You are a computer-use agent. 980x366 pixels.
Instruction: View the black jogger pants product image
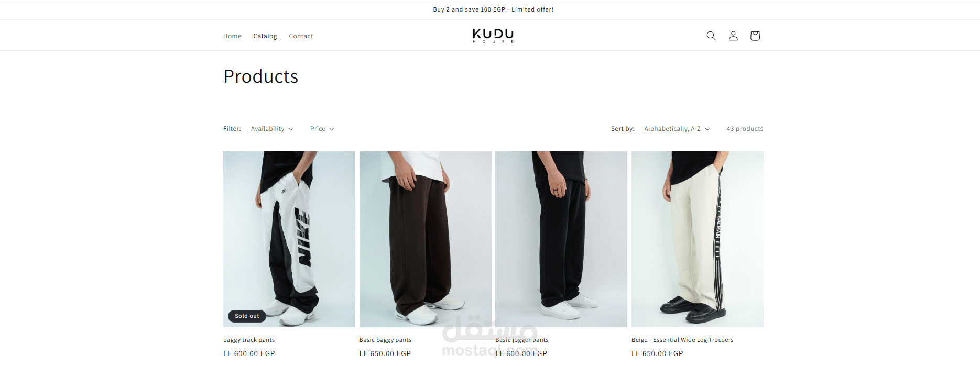pos(561,239)
